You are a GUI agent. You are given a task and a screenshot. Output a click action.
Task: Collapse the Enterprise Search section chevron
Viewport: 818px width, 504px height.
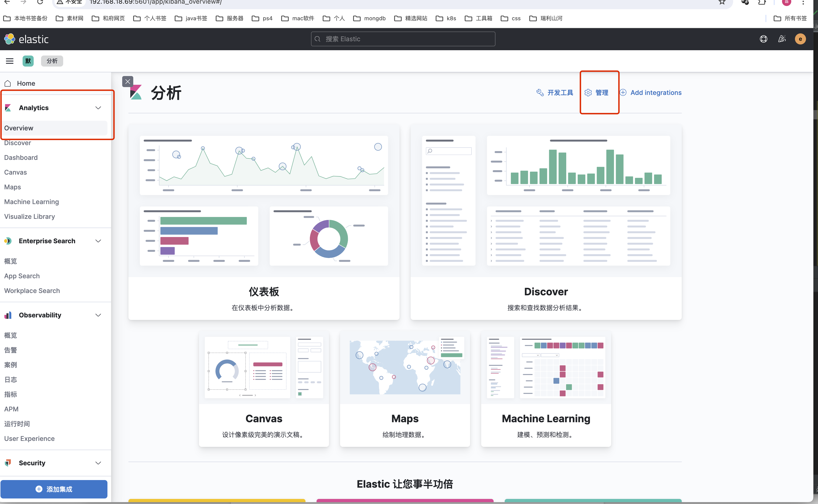click(x=98, y=241)
